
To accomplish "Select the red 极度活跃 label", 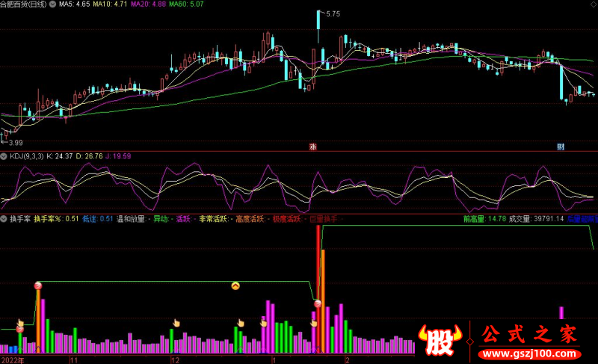I will [287, 219].
